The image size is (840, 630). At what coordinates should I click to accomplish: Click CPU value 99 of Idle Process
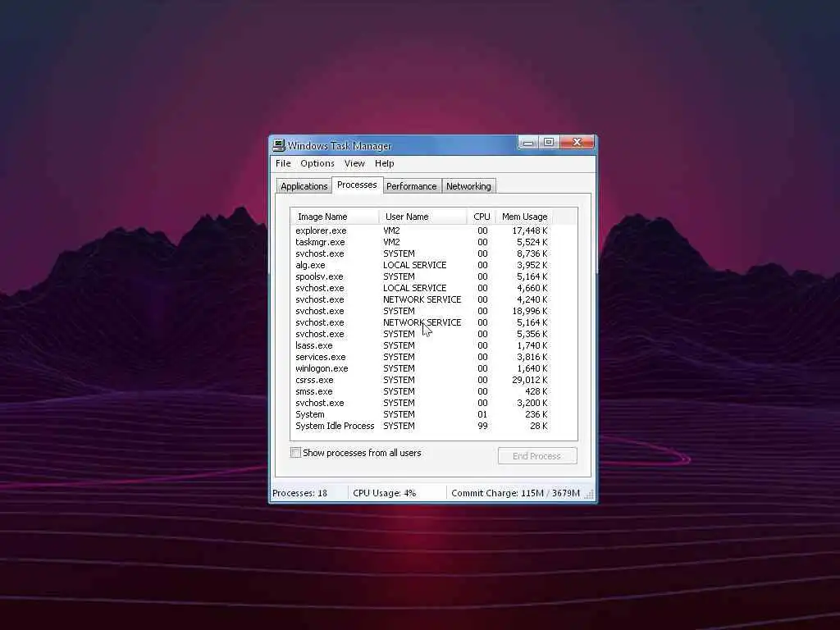pos(482,426)
